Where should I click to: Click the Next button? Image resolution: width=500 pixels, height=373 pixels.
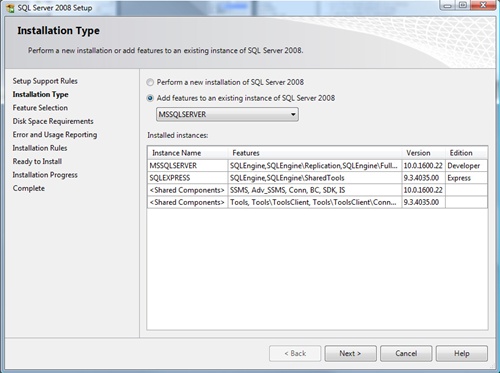[x=350, y=353]
